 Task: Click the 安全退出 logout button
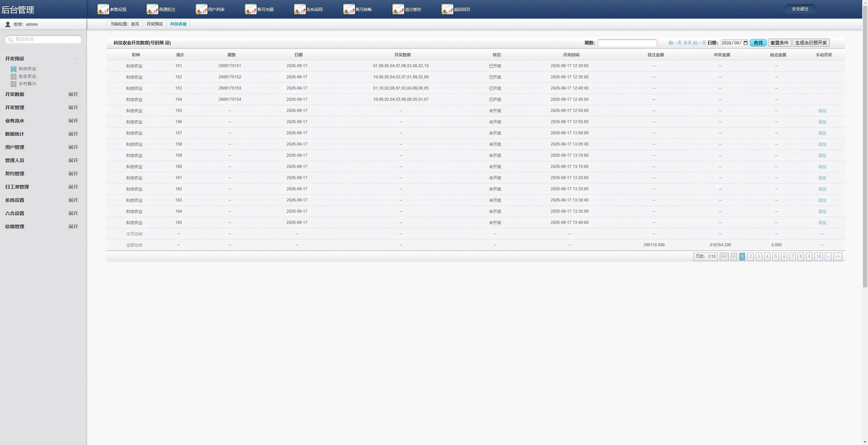click(800, 9)
